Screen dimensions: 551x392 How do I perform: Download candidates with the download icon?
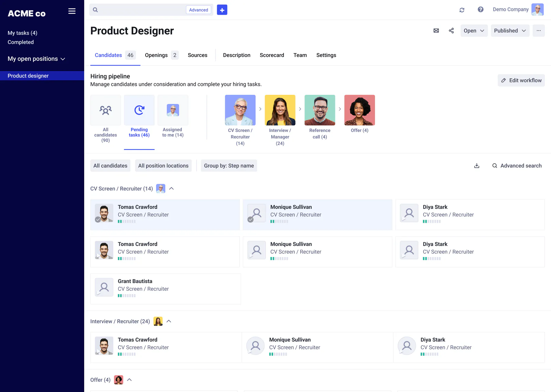point(477,166)
